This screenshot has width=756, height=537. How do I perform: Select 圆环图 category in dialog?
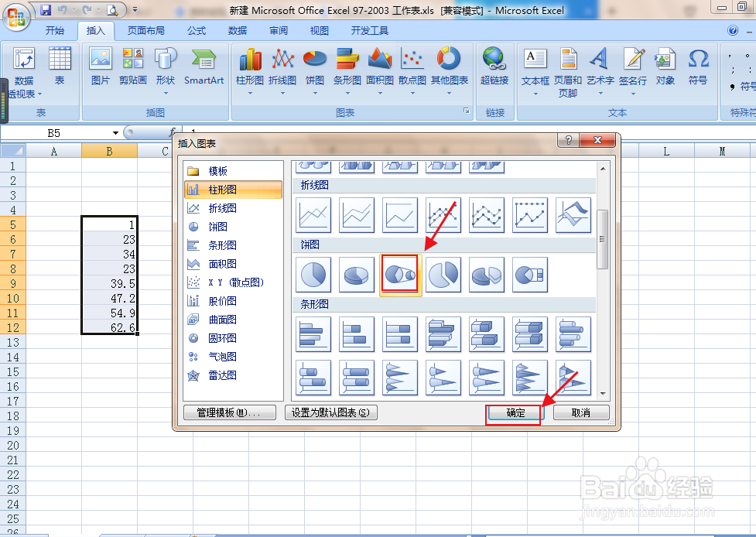pyautogui.click(x=234, y=338)
